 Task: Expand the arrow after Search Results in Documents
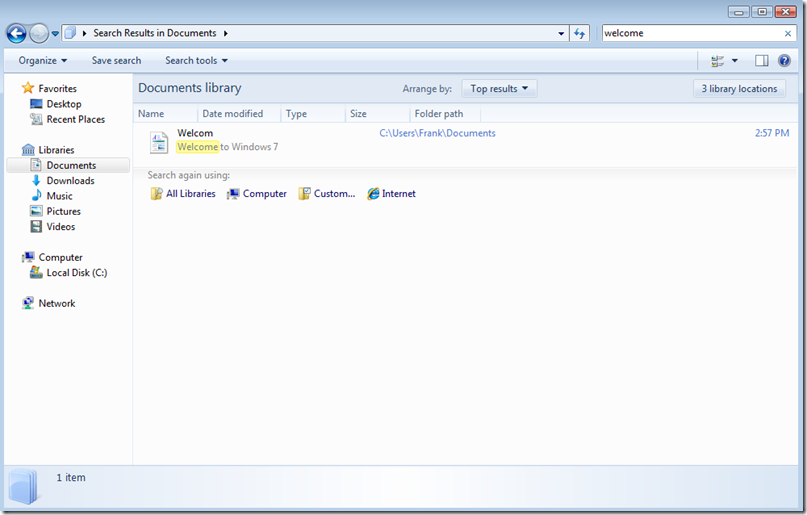(225, 33)
